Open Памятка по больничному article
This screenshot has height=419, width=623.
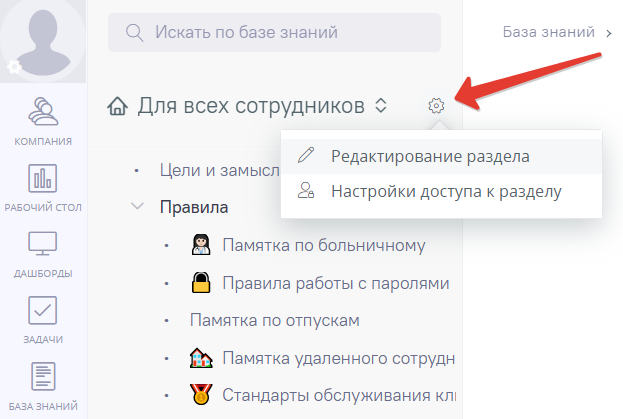[x=324, y=245]
